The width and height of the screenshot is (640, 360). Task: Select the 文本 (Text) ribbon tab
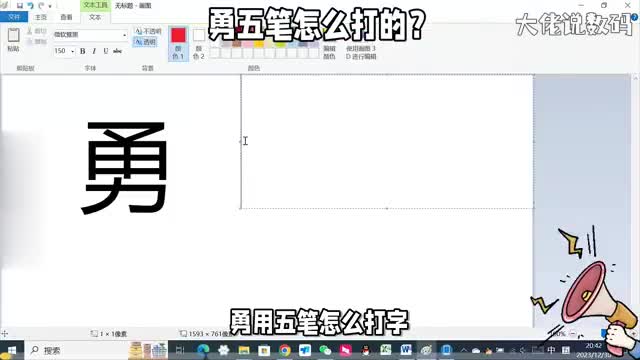95,17
